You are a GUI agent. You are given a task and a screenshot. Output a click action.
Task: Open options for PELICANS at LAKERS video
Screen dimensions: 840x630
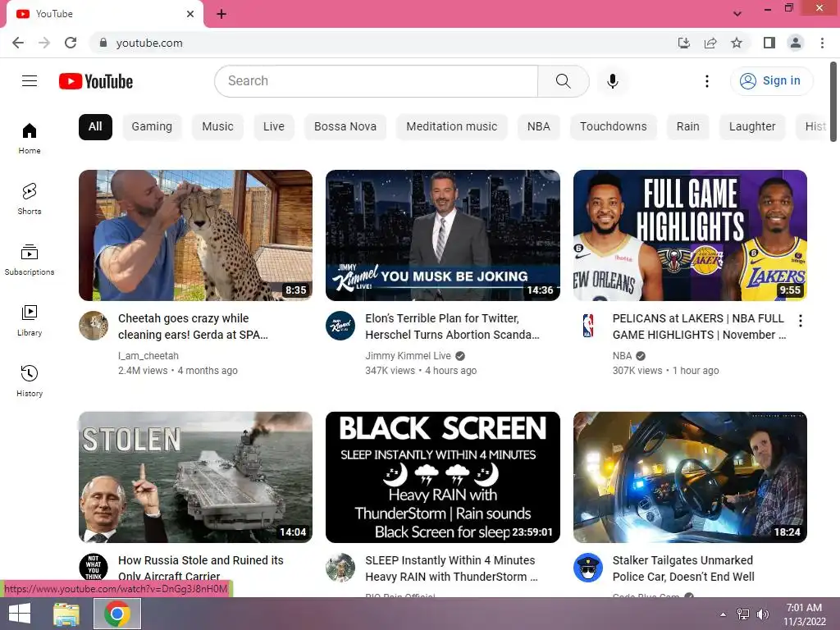801,321
